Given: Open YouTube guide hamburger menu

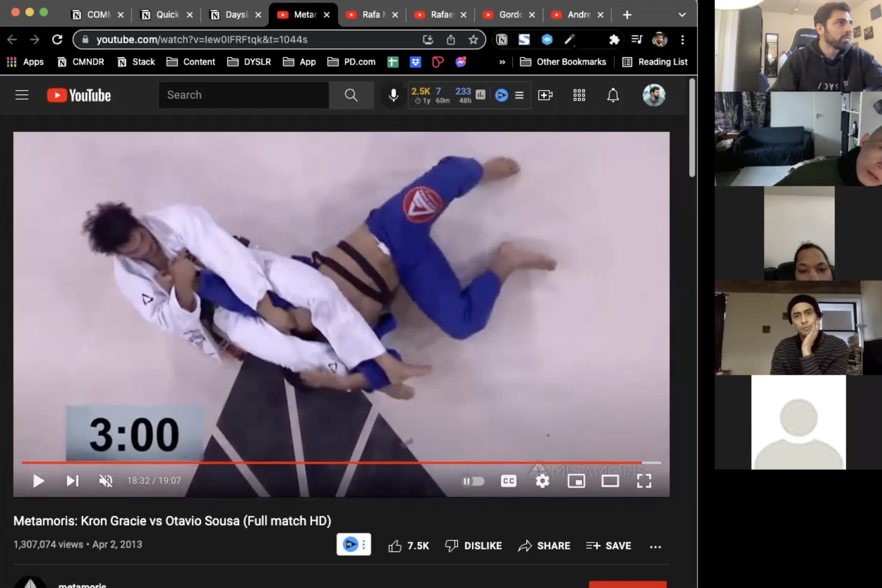Looking at the screenshot, I should pos(22,95).
